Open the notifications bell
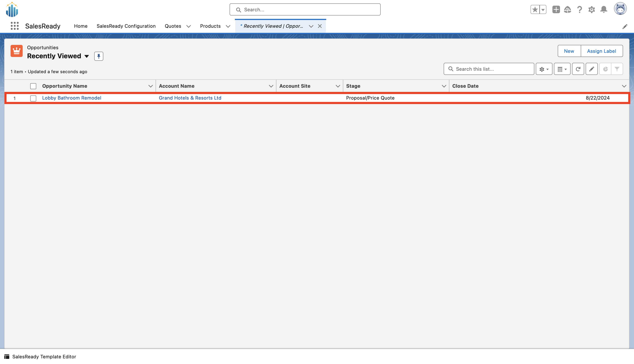This screenshot has height=364, width=634. 604,9
